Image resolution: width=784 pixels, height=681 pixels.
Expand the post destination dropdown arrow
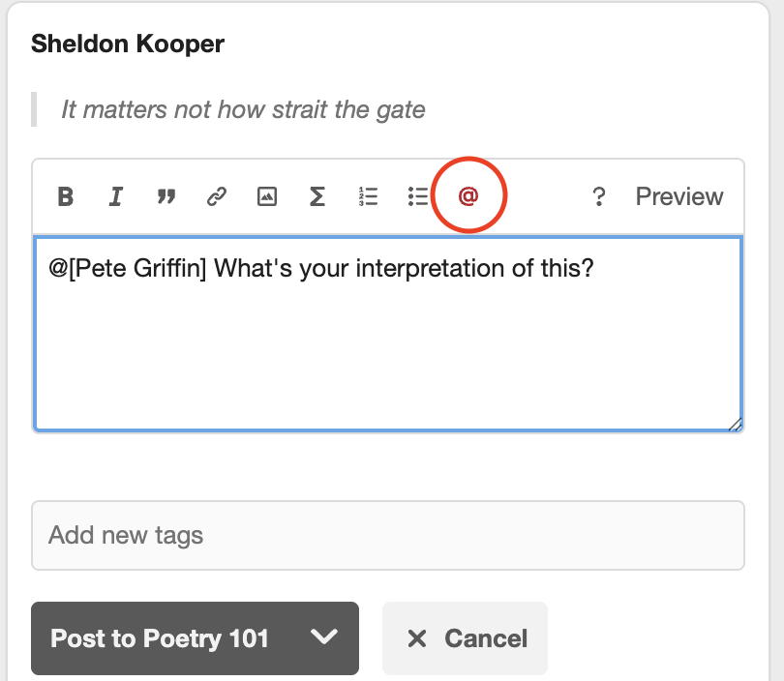324,637
